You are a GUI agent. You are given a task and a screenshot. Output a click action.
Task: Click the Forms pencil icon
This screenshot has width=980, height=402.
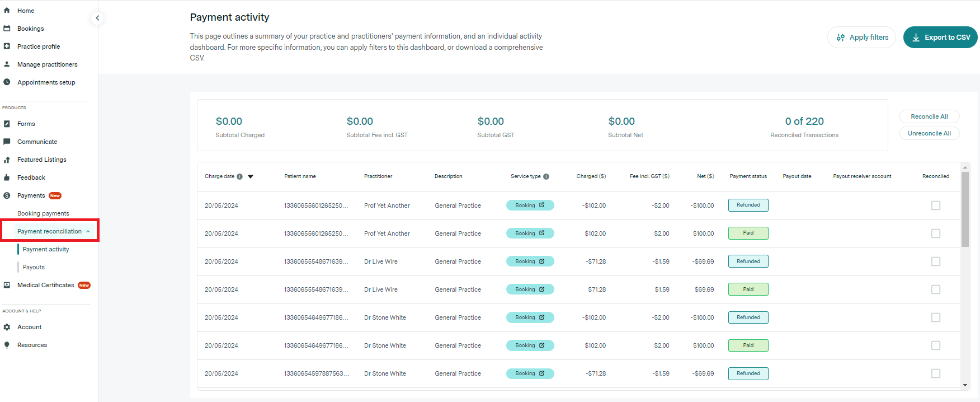7,124
